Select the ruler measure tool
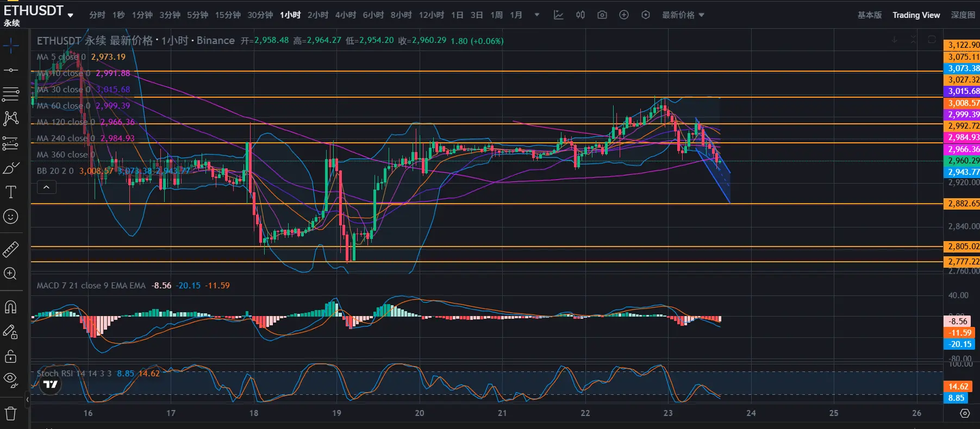The width and height of the screenshot is (980, 429). (x=11, y=249)
